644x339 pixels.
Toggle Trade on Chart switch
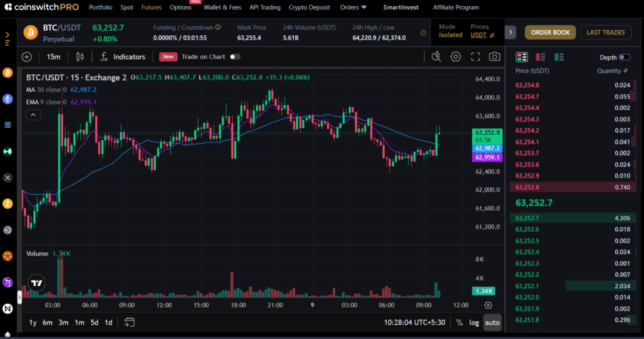pyautogui.click(x=235, y=57)
